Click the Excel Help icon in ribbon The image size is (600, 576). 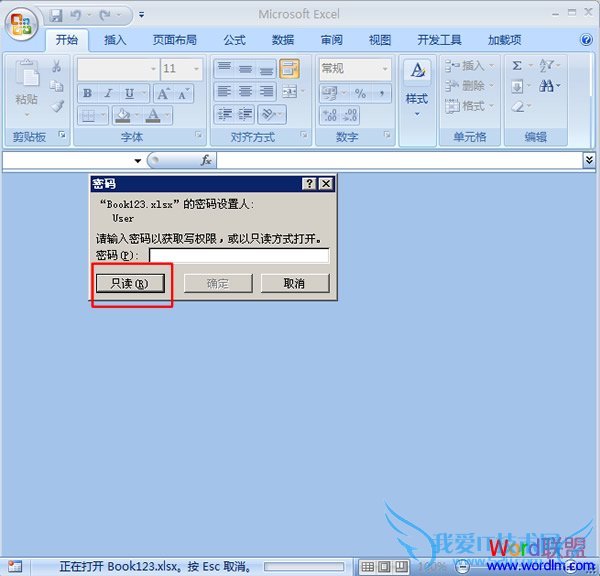point(586,40)
